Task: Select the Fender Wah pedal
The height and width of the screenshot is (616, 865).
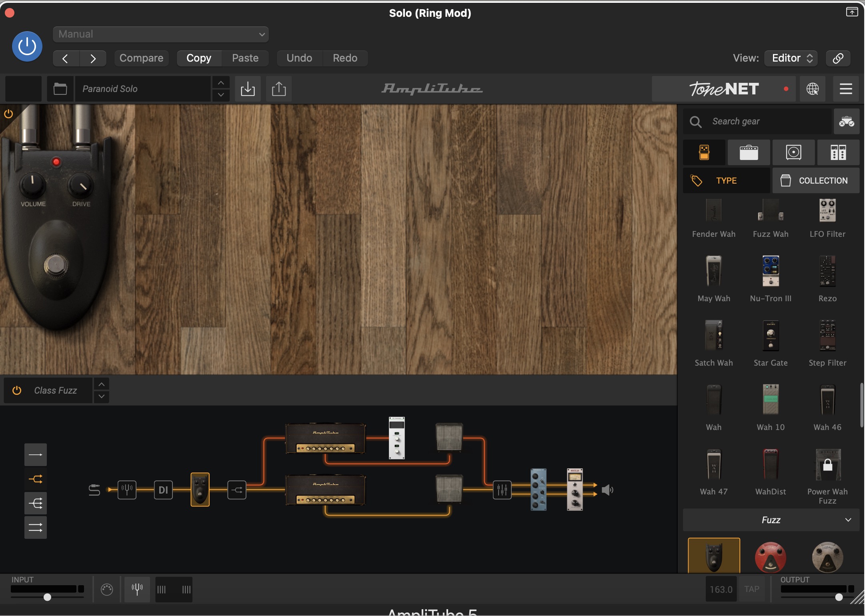Action: [x=714, y=218]
